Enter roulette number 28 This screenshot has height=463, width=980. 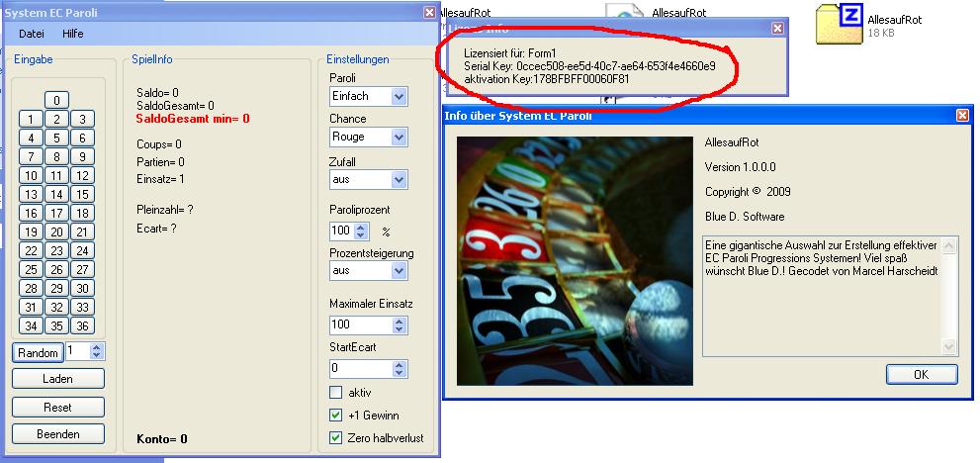(x=32, y=289)
